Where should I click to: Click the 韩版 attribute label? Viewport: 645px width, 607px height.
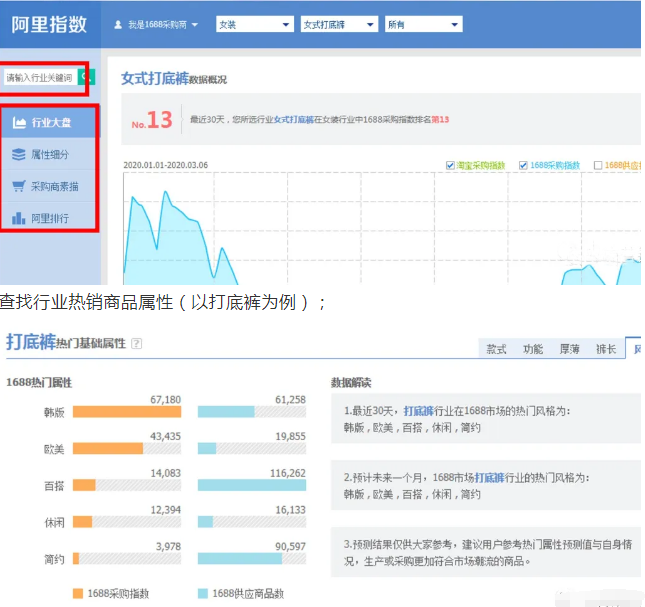[54, 412]
